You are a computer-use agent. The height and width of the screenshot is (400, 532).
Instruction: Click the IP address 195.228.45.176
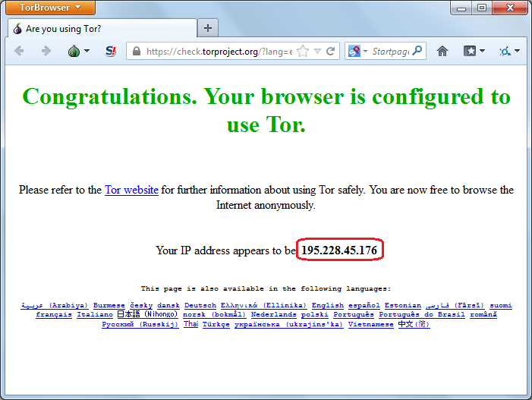click(x=339, y=250)
